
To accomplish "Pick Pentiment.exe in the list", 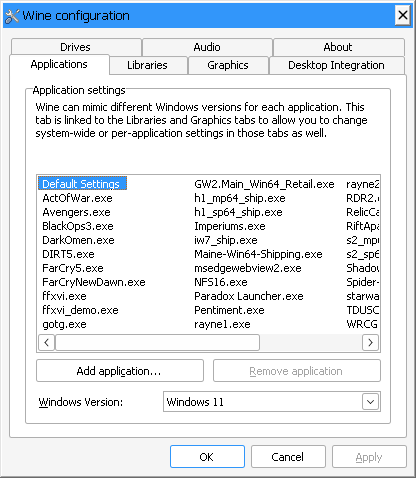I will pyautogui.click(x=229, y=310).
